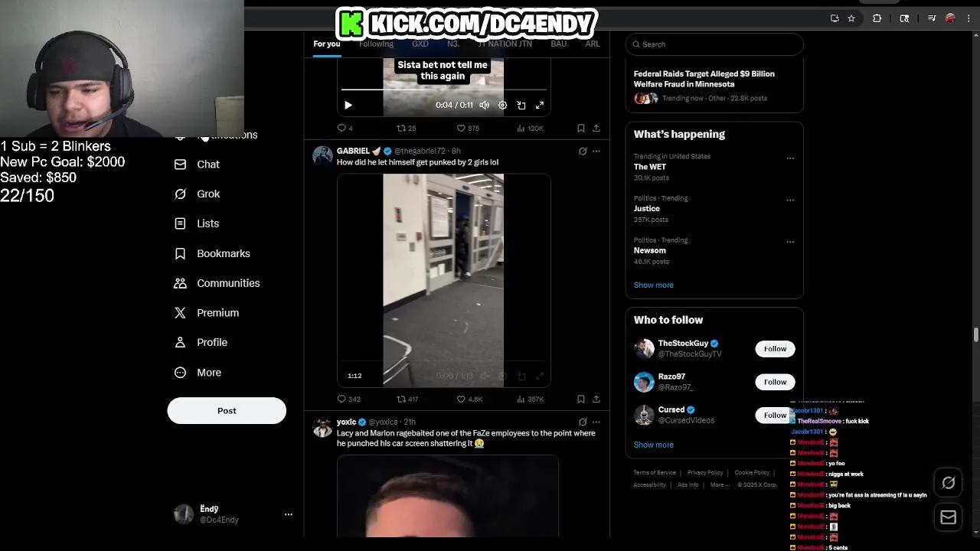
Task: Switch to the GXD tab
Action: pyautogui.click(x=420, y=44)
